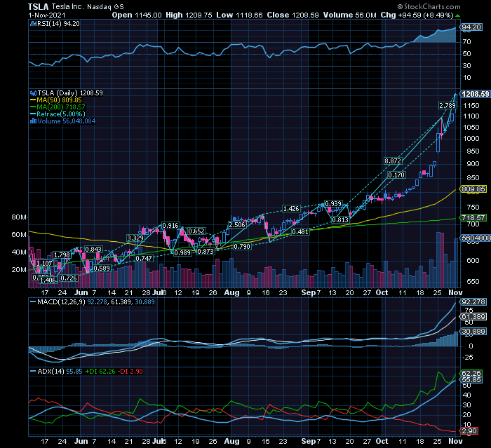Click the 0.813 retrace label
The image size is (491, 448).
point(340,220)
